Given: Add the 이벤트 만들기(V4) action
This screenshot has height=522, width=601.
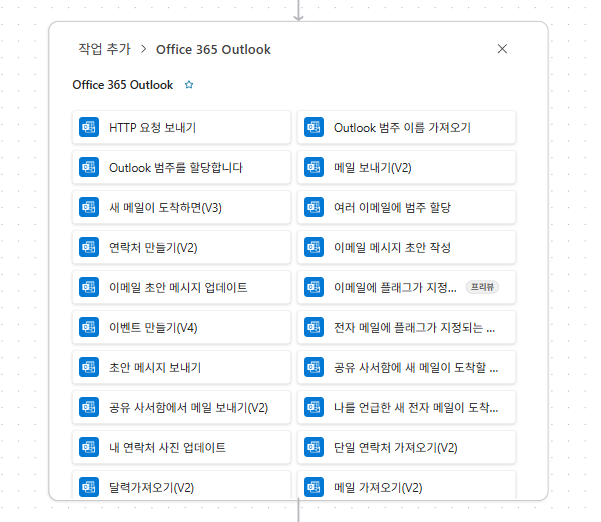Looking at the screenshot, I should click(181, 327).
